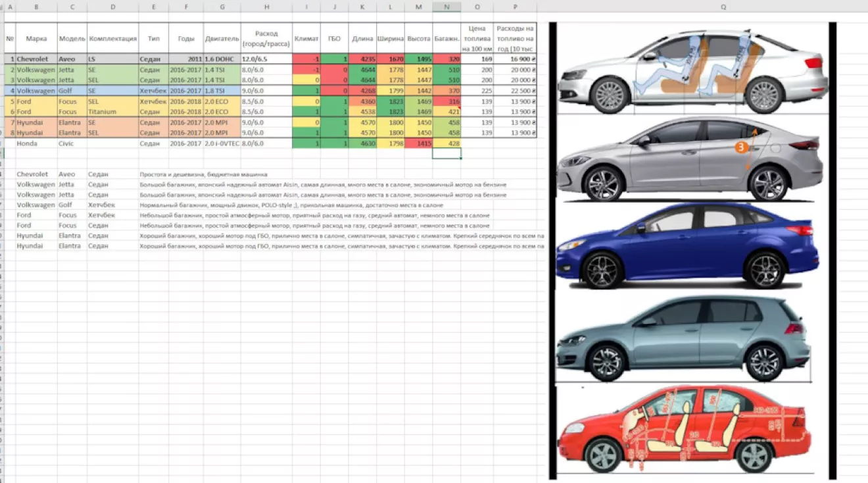Select the red '1415' height cell for Civic
This screenshot has height=483, width=868.
pyautogui.click(x=419, y=143)
